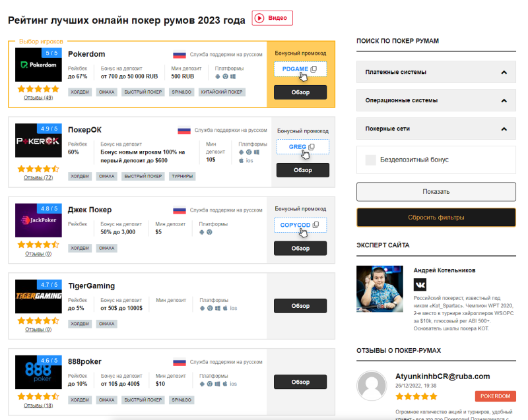Expand the Платежные системы filter
This screenshot has height=420, width=528.
point(436,72)
